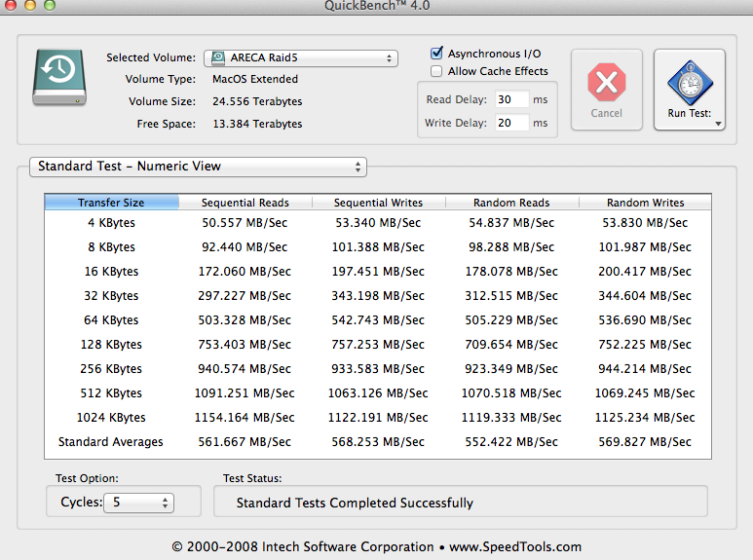Open the Selected Volume ARECA Raid5 popup

(x=301, y=58)
